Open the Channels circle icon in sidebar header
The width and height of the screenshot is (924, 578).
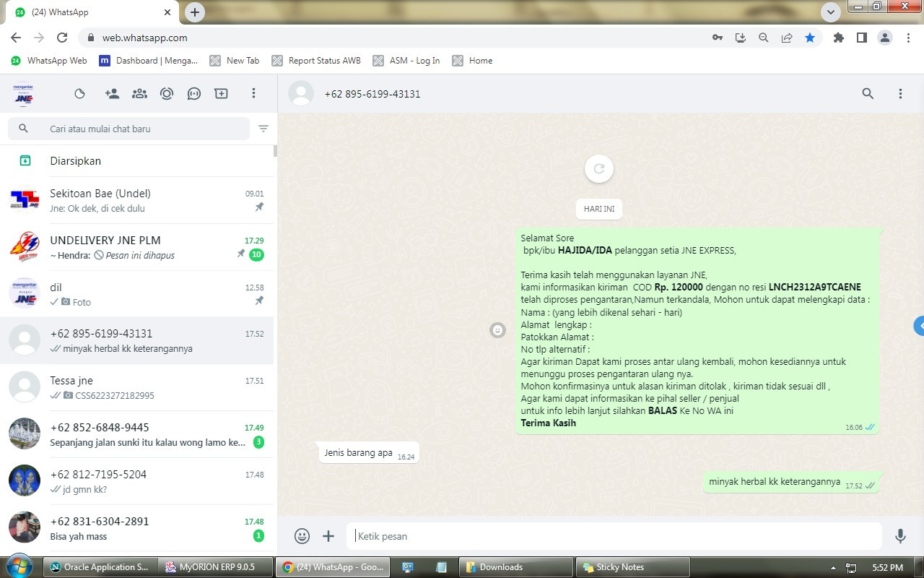pos(167,93)
